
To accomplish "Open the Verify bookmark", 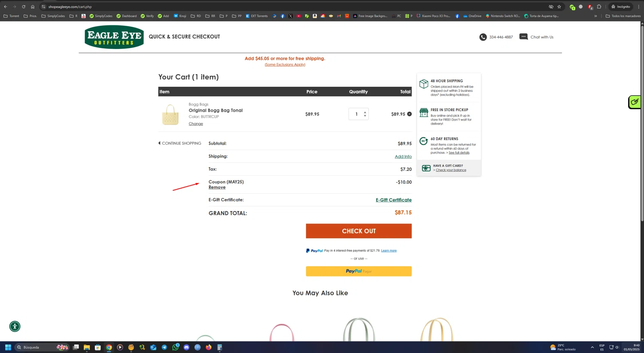I will 147,16.
